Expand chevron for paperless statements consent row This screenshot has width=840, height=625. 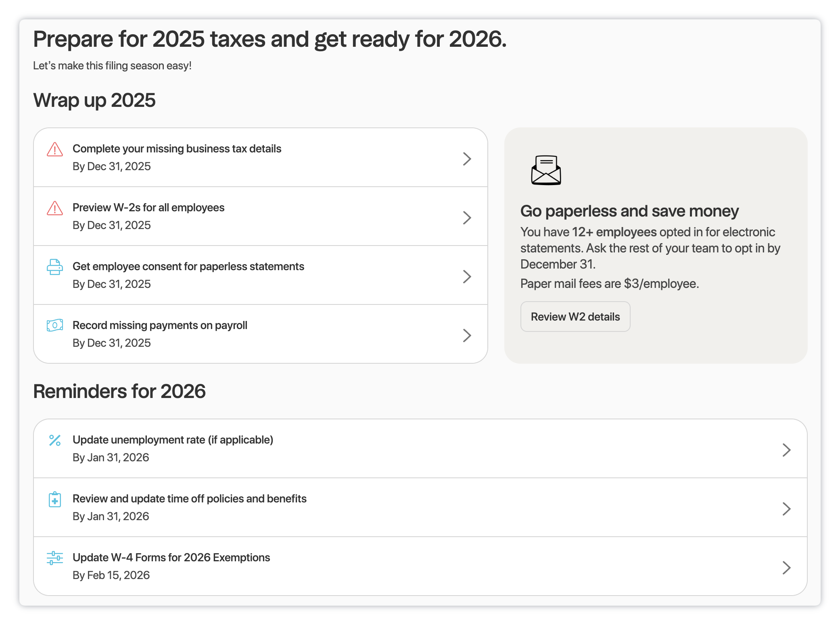tap(467, 277)
